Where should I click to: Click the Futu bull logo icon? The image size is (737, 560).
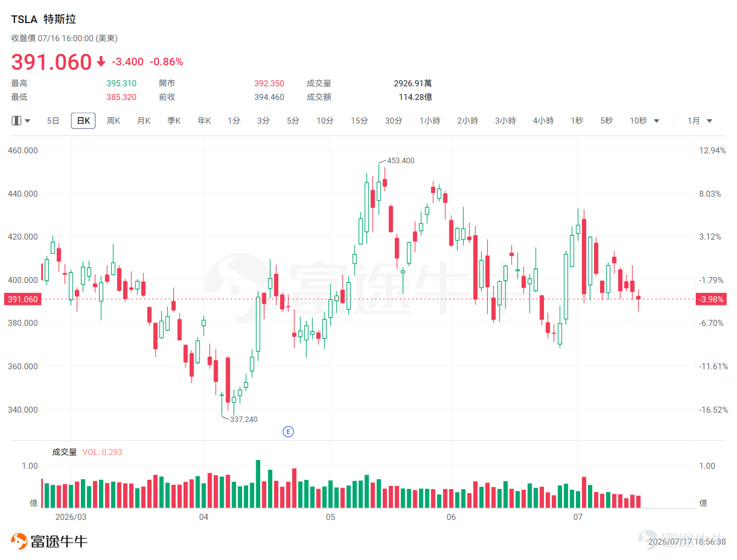(x=19, y=541)
